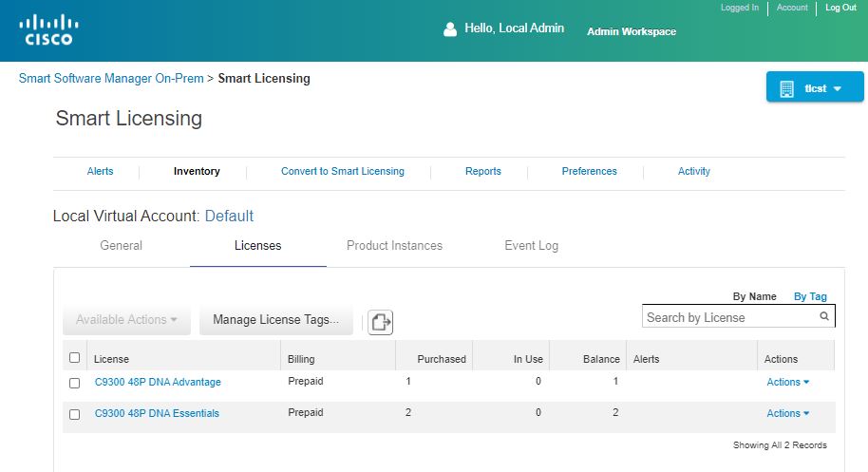This screenshot has width=868, height=472.
Task: Click Manage License Tags button
Action: pyautogui.click(x=276, y=320)
